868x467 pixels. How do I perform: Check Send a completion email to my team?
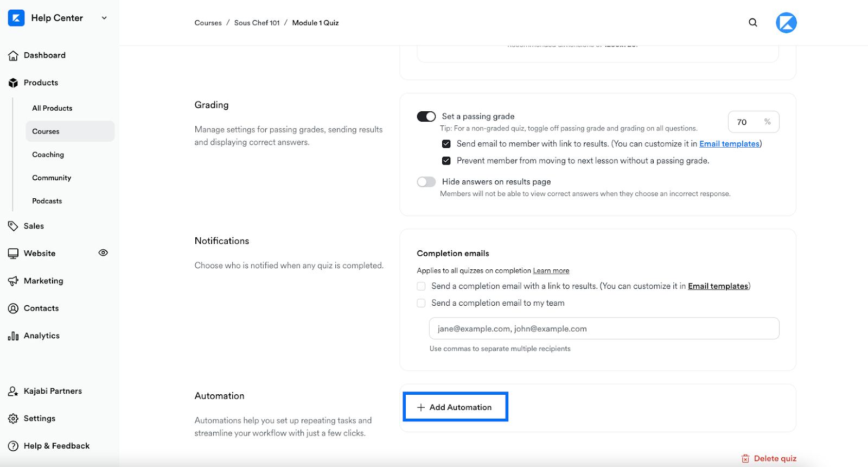pos(421,303)
